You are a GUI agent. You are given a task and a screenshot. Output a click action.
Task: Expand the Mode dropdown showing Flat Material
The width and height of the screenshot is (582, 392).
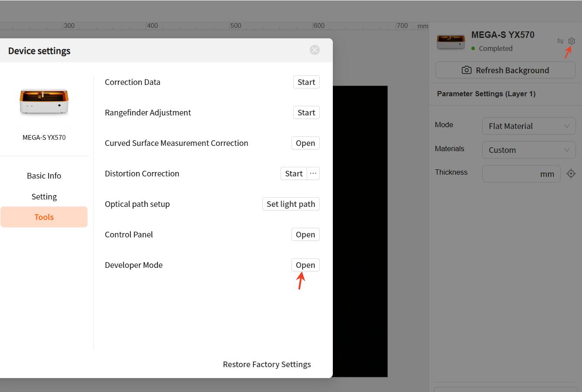pos(529,126)
